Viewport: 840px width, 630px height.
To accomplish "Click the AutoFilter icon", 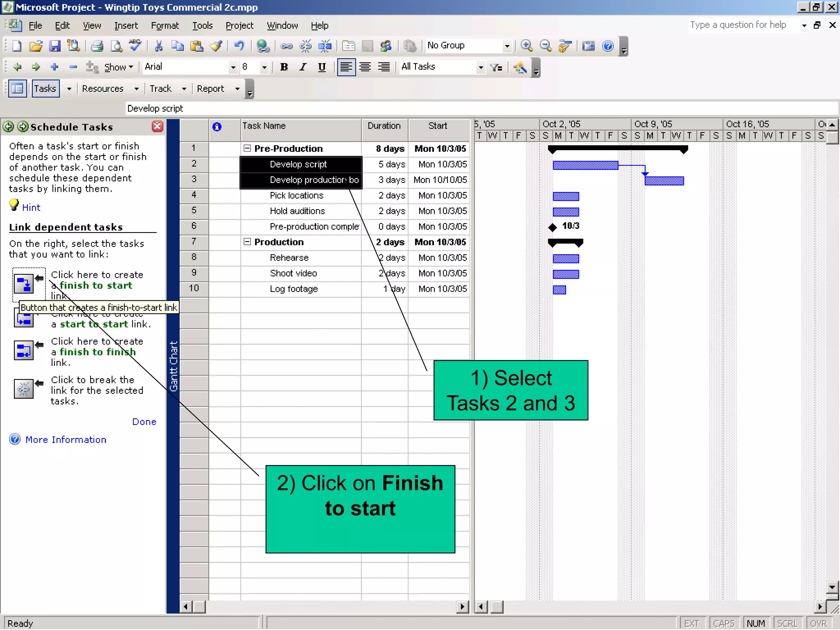I will point(496,67).
